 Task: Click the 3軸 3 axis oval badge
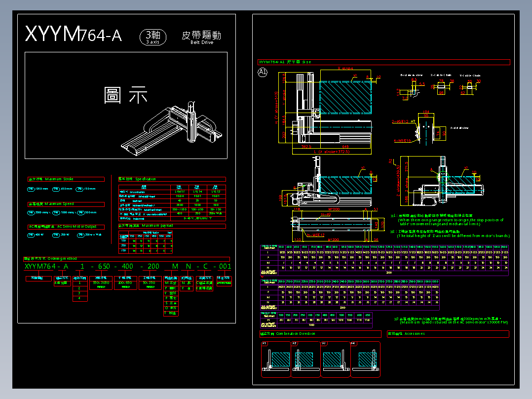(x=153, y=37)
